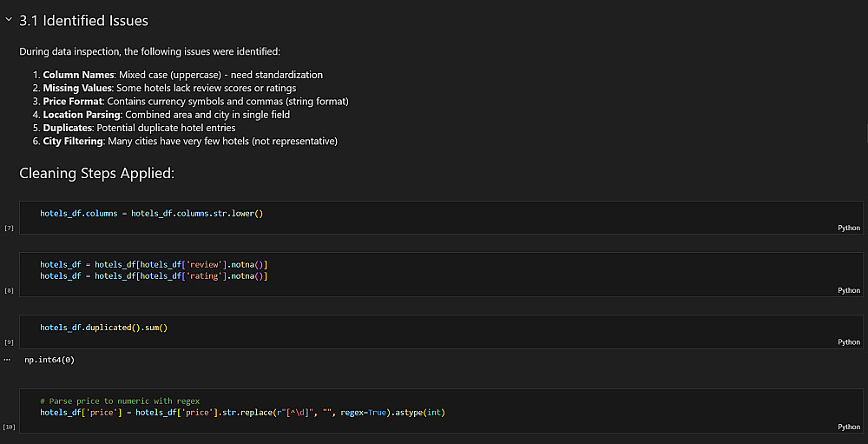Click execution count [9] indicator
868x444 pixels.
coord(9,342)
